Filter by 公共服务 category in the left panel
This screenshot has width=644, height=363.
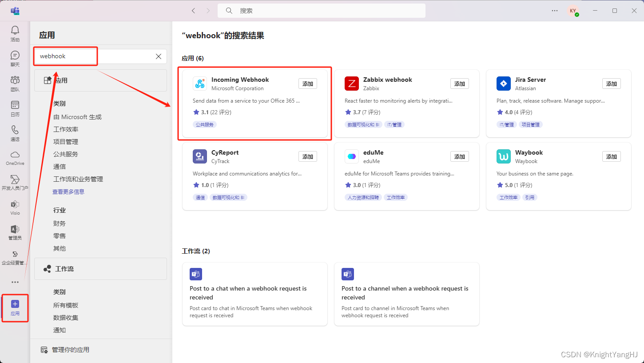coord(66,154)
